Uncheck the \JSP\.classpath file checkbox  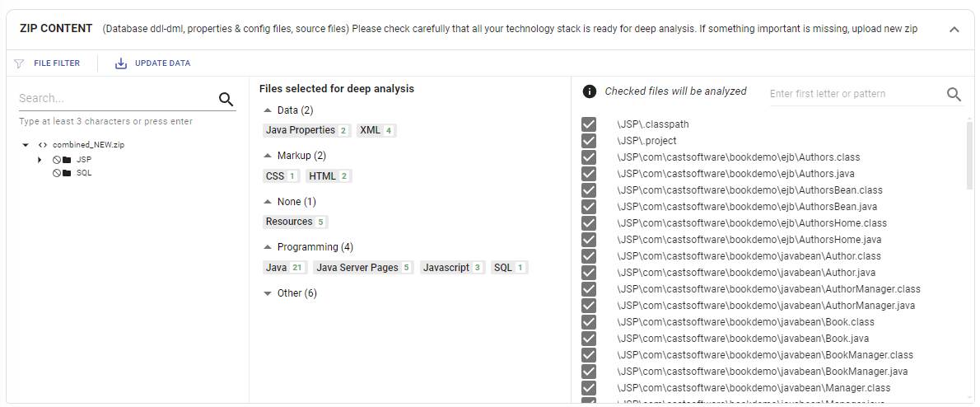pyautogui.click(x=589, y=124)
